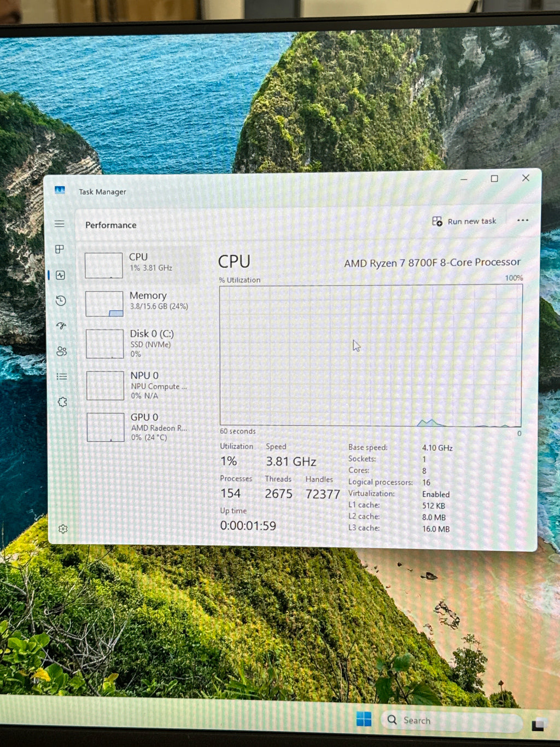
Task: Click the Task Manager app icon in title bar
Action: (60, 190)
